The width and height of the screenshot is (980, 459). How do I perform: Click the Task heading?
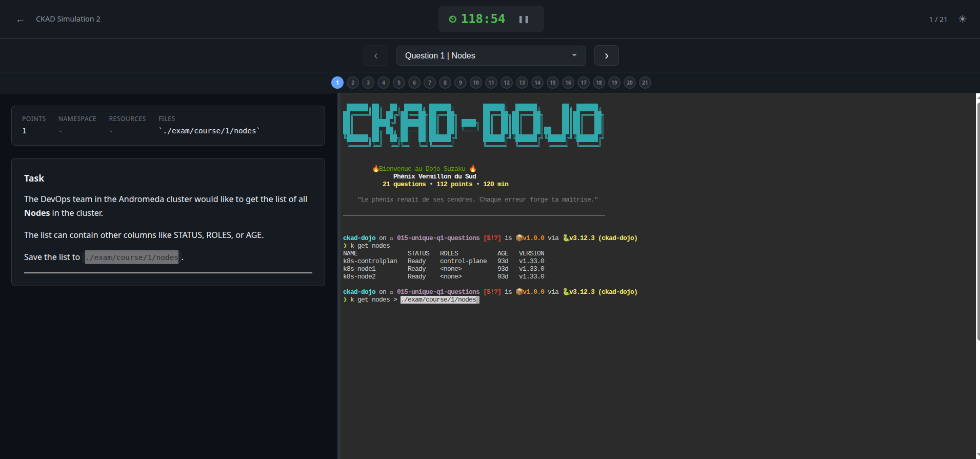point(34,178)
